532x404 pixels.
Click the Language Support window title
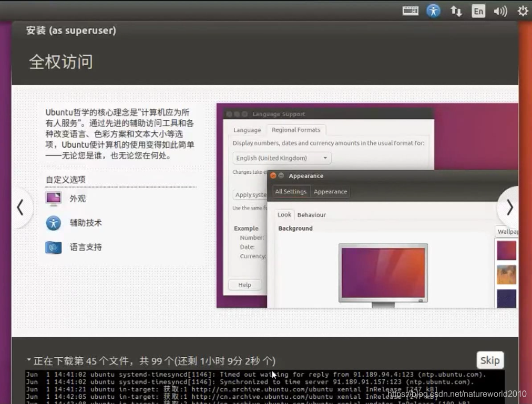pos(279,115)
